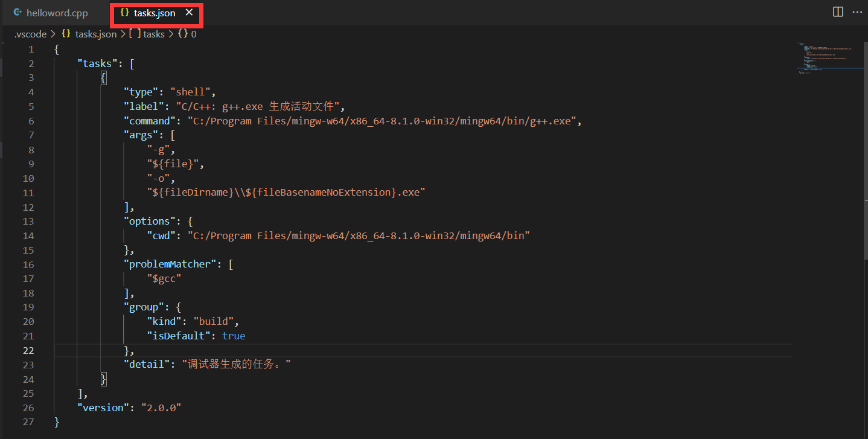The width and height of the screenshot is (868, 439).
Task: Click the "-o" argument
Action: point(159,178)
